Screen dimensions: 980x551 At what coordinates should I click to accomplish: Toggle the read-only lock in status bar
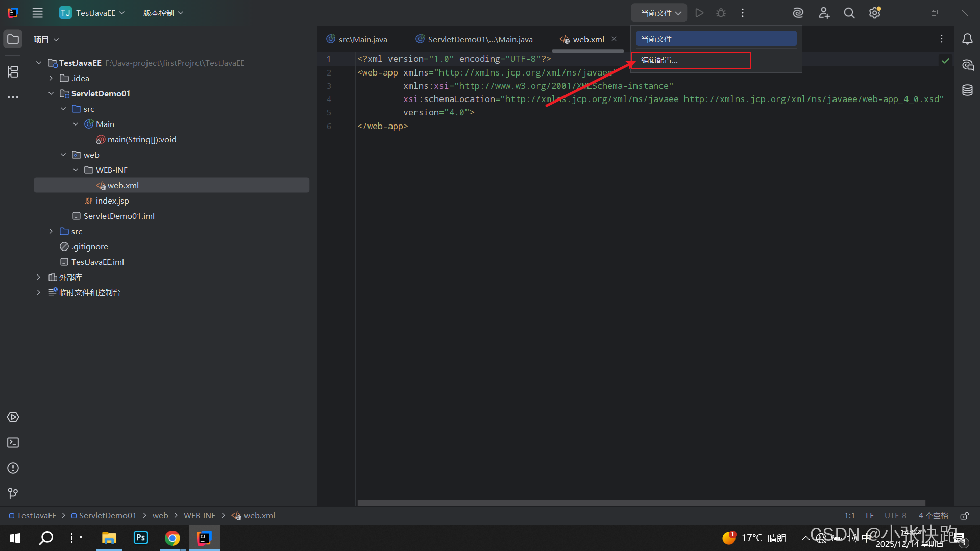pos(964,516)
